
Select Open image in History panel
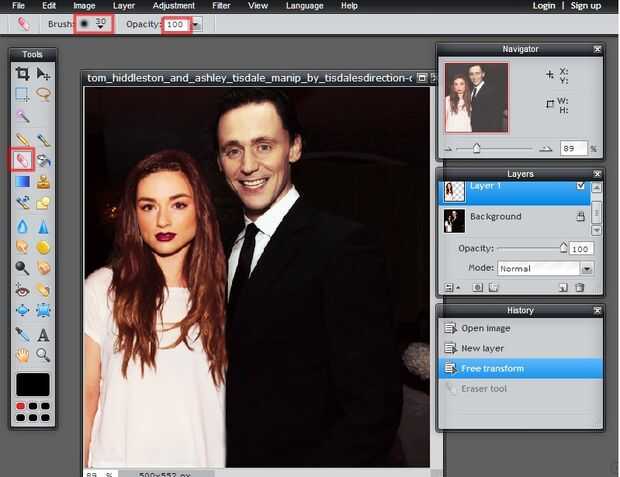coord(485,328)
